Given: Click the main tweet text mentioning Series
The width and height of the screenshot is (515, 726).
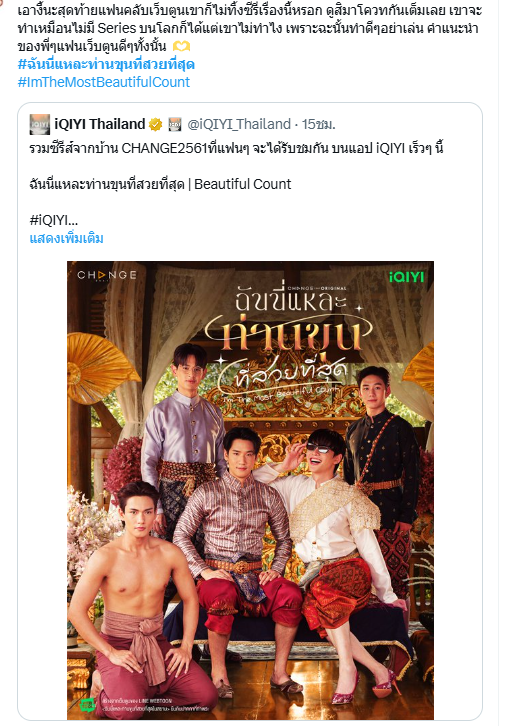Looking at the screenshot, I should pyautogui.click(x=248, y=28).
